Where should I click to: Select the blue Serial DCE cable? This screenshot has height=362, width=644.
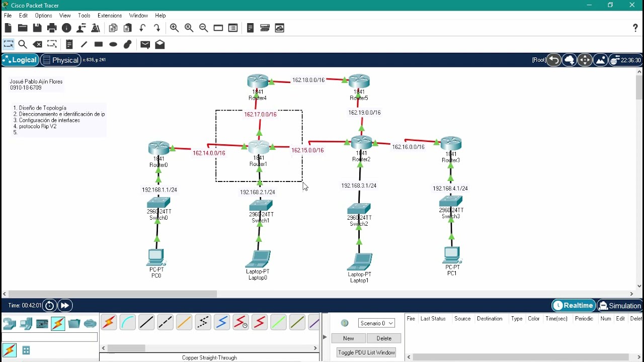[x=222, y=322]
